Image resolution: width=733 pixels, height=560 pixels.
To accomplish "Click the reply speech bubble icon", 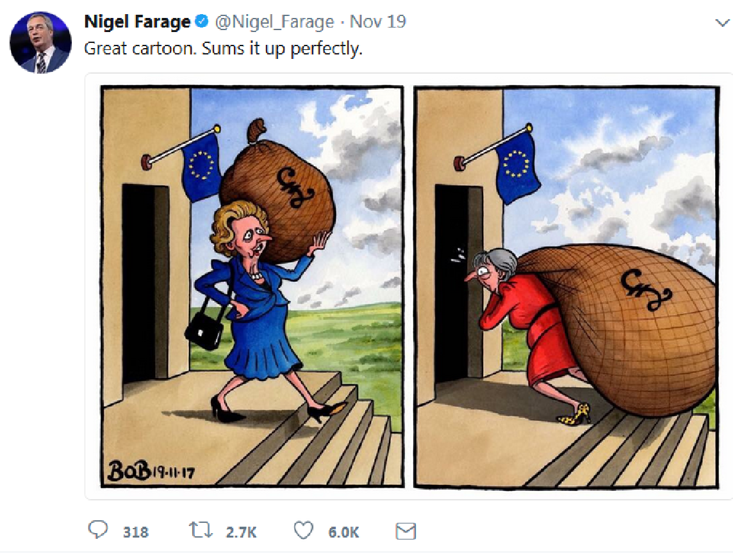I will (97, 530).
